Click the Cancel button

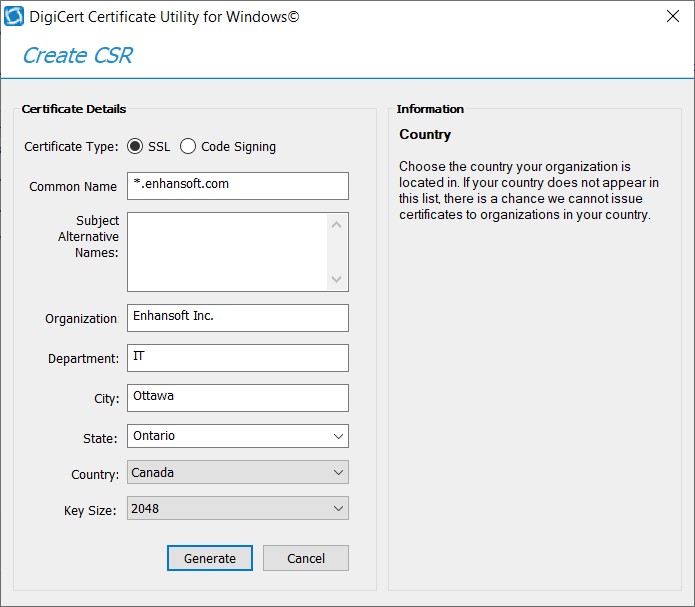[x=306, y=558]
